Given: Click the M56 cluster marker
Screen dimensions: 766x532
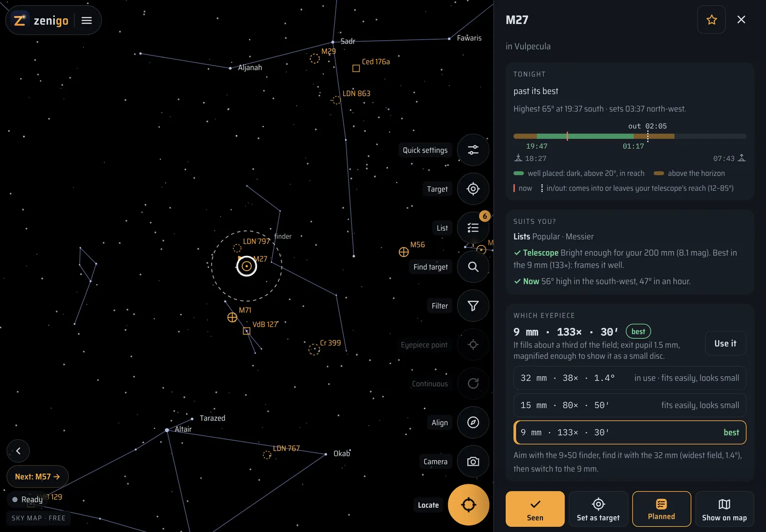Looking at the screenshot, I should pos(404,252).
